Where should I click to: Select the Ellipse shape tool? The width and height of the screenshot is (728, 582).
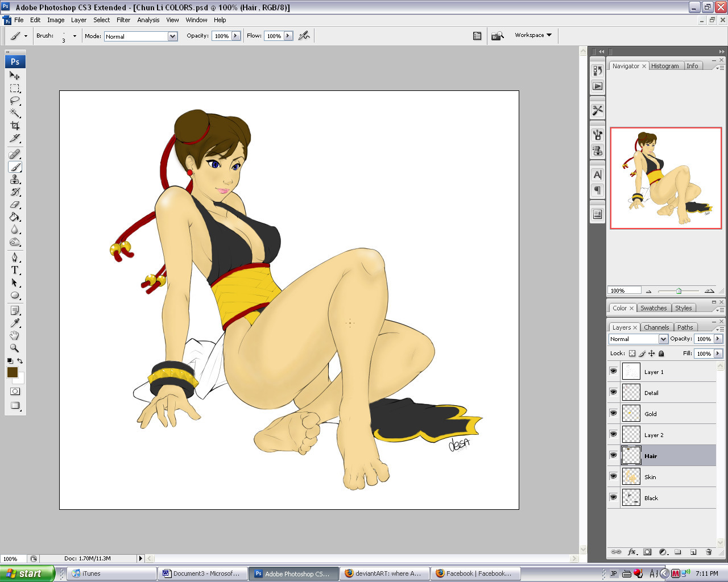[x=15, y=295]
